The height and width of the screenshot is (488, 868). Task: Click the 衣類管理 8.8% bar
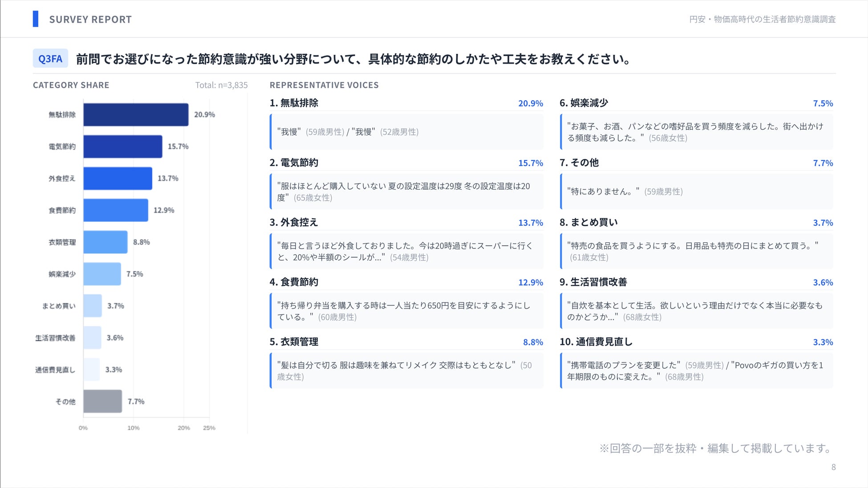coord(105,242)
